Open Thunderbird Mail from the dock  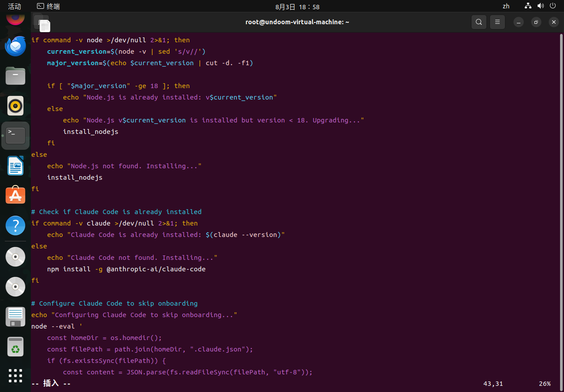point(15,46)
